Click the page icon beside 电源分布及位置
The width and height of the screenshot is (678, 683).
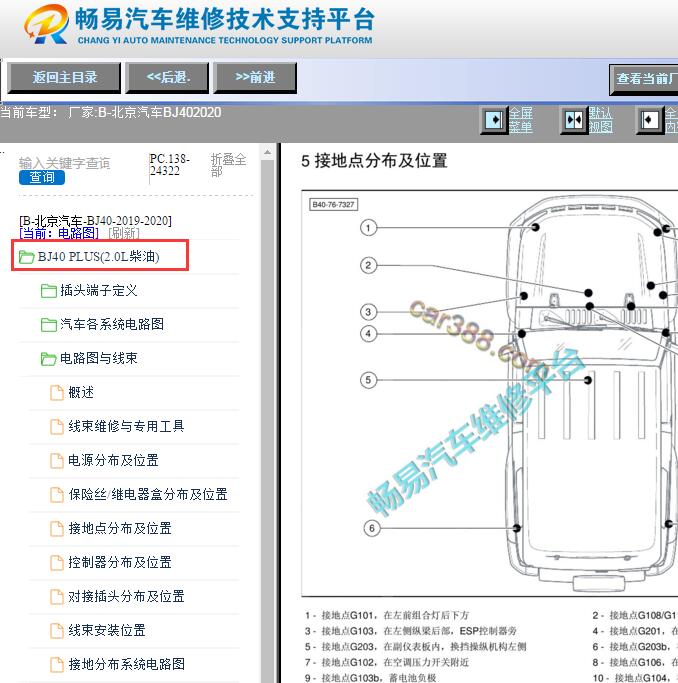[57, 460]
